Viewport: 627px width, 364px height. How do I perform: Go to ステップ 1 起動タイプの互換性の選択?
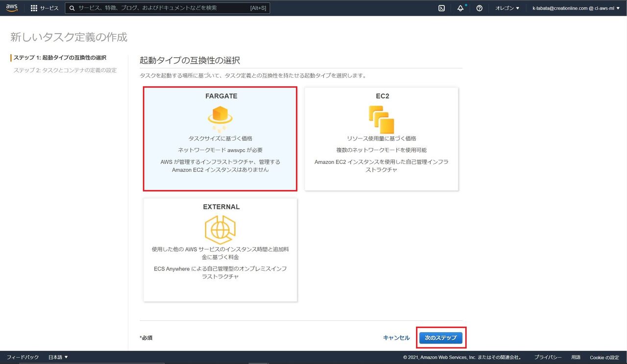click(x=60, y=58)
